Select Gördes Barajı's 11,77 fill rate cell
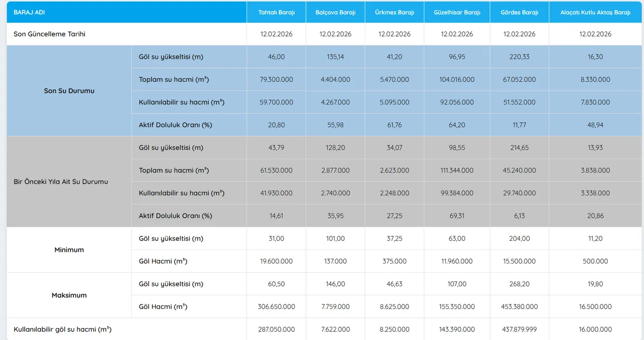The height and width of the screenshot is (340, 644). tap(519, 125)
